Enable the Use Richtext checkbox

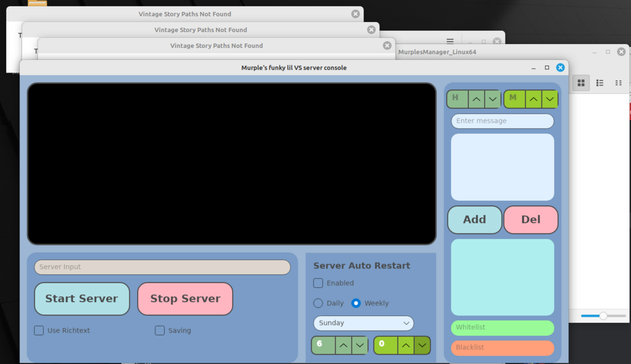click(39, 331)
